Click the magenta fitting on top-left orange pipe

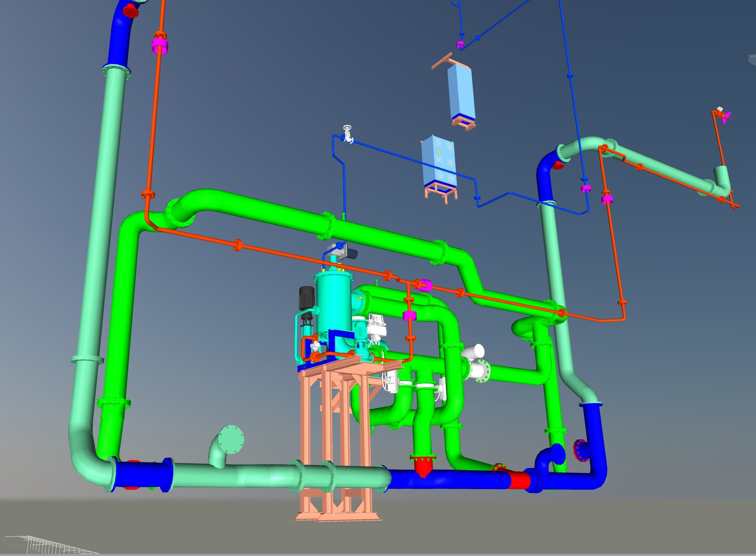click(160, 46)
